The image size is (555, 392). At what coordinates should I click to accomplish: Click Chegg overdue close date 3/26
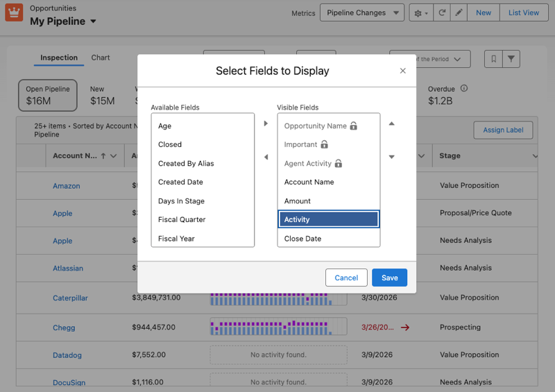377,327
